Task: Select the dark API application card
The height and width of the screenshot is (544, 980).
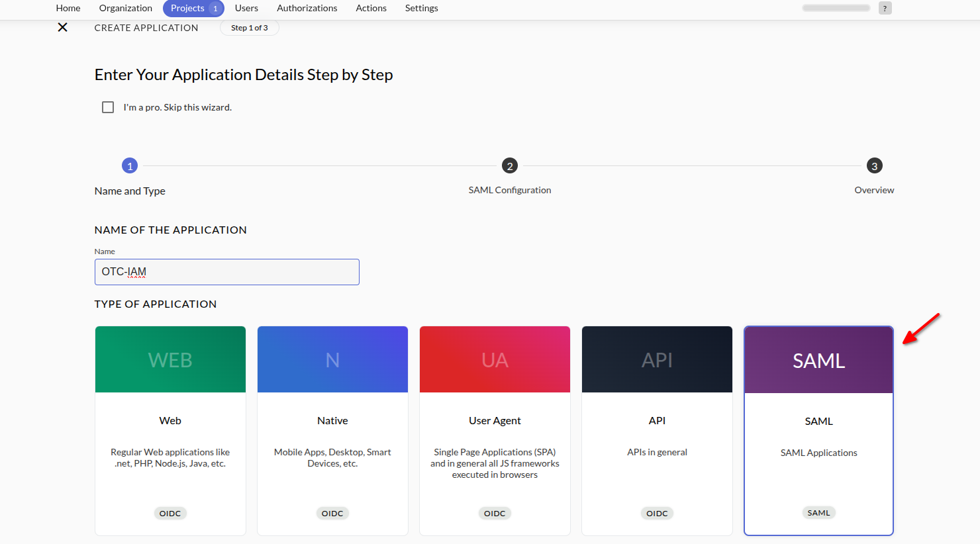Action: [x=657, y=430]
